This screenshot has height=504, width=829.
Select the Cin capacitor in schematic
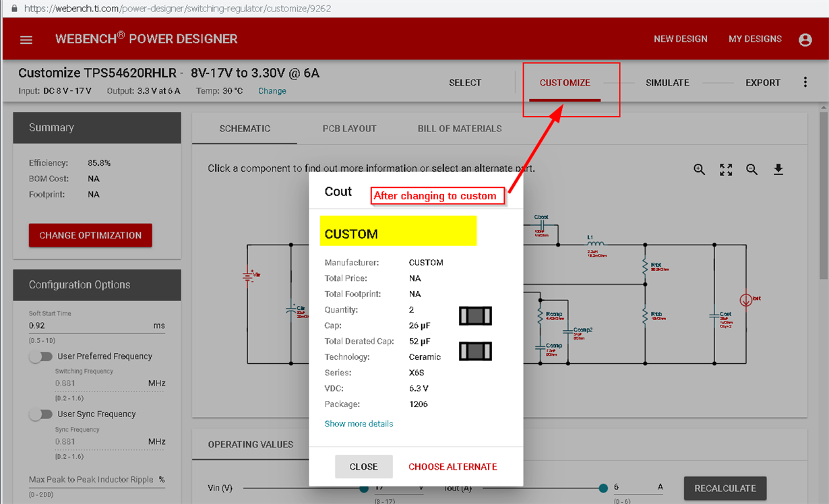tap(291, 310)
